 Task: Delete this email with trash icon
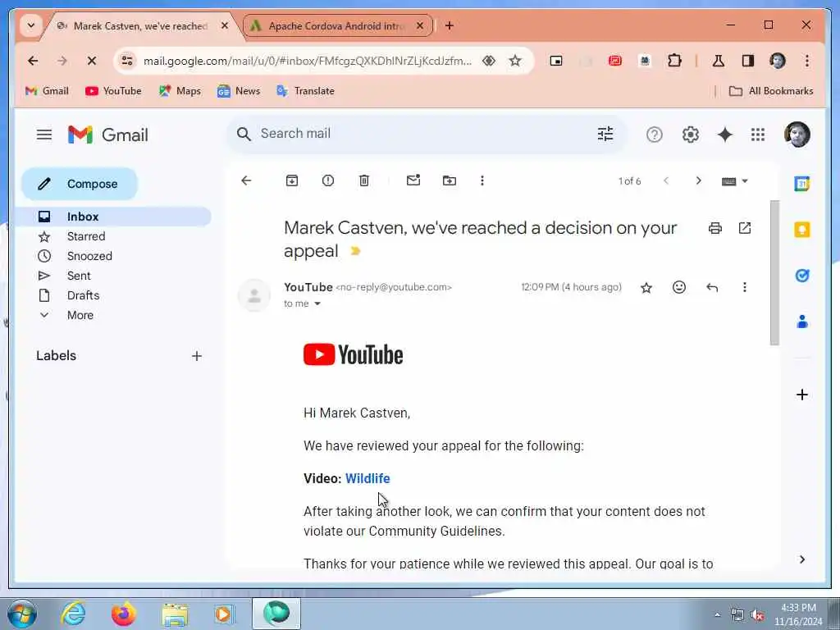pos(363,180)
